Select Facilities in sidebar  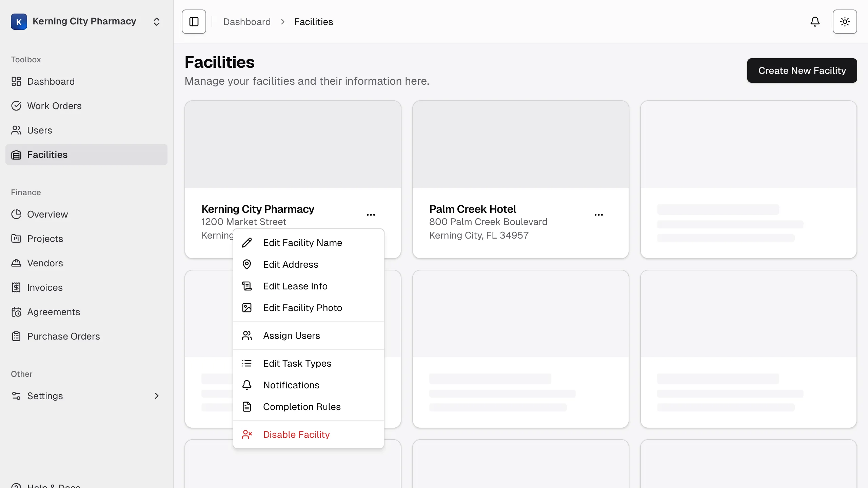86,155
